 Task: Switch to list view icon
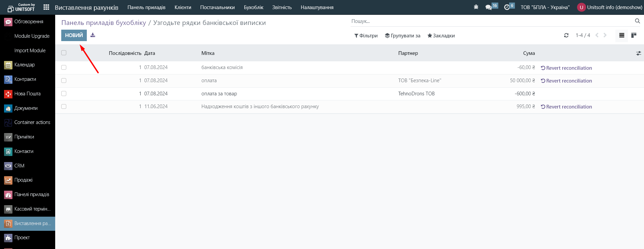pos(622,35)
